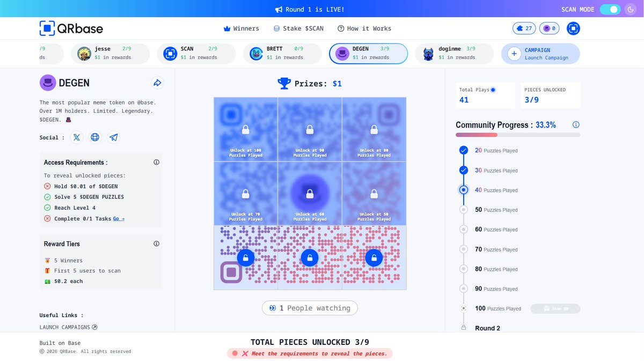Toggle the SCAN MODE switch
644x361 pixels.
coord(610,9)
